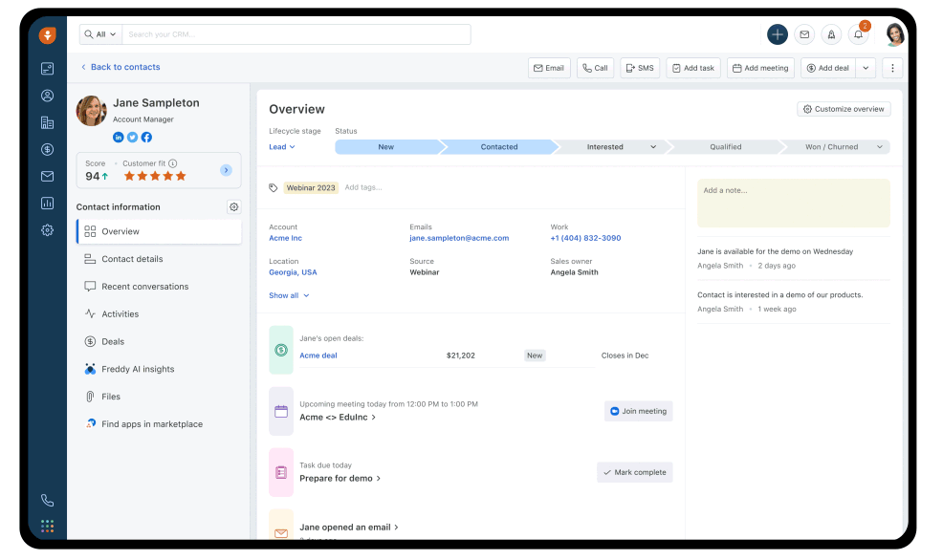Open the Deals dollar icon in sidebar

47,149
